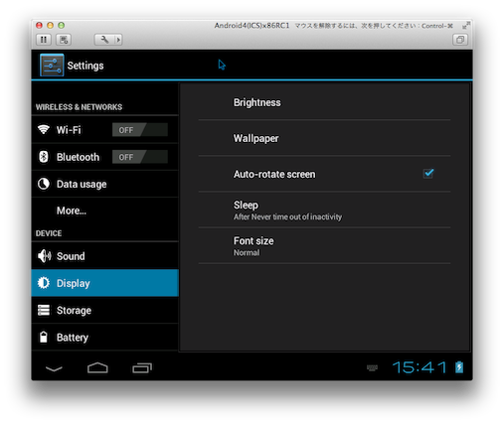This screenshot has height=424, width=504.
Task: Uncheck the Auto-rotate screen checkbox
Action: pyautogui.click(x=428, y=173)
